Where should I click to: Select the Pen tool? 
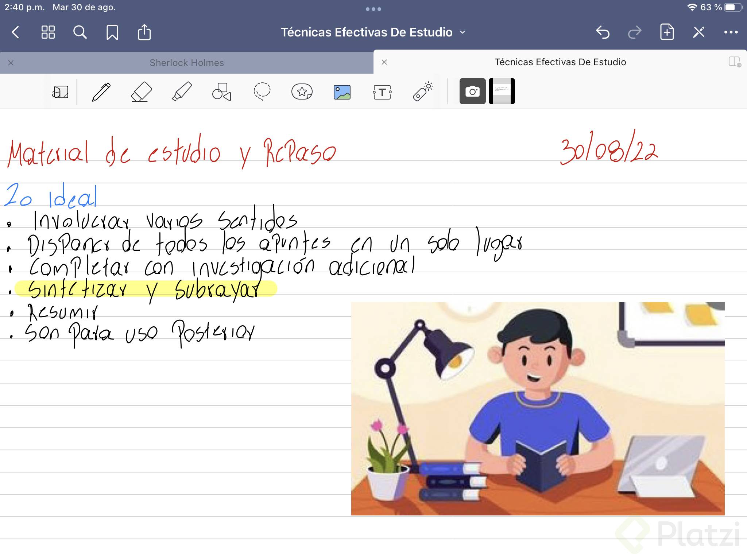coord(101,92)
